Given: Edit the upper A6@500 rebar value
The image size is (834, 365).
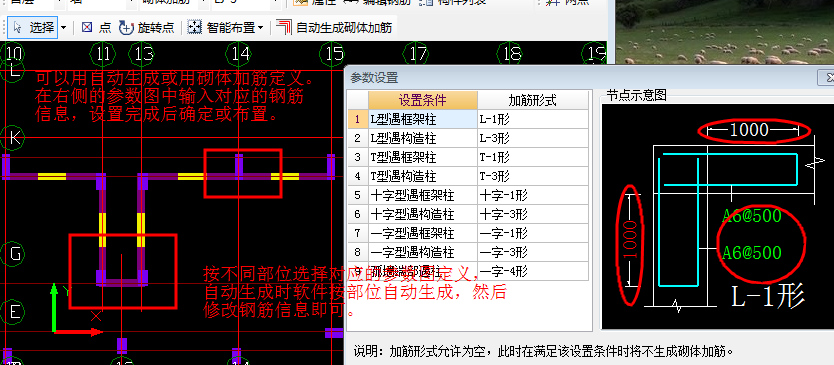Looking at the screenshot, I should pyautogui.click(x=752, y=215).
